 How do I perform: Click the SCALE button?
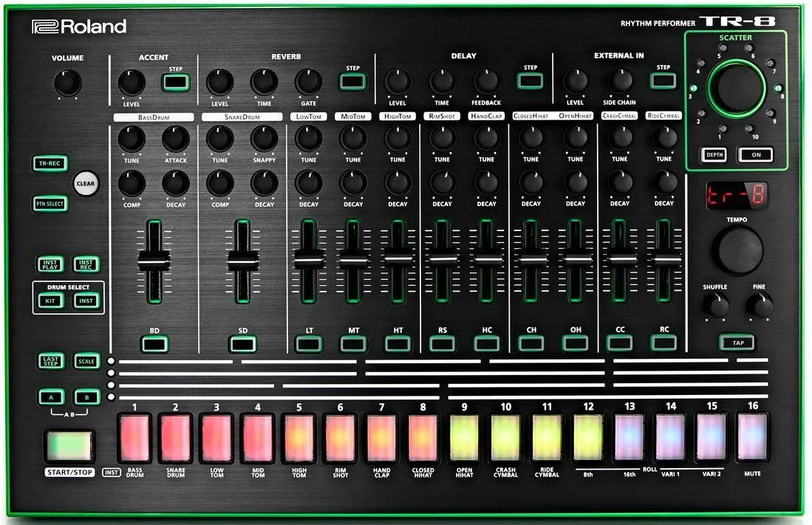(86, 361)
